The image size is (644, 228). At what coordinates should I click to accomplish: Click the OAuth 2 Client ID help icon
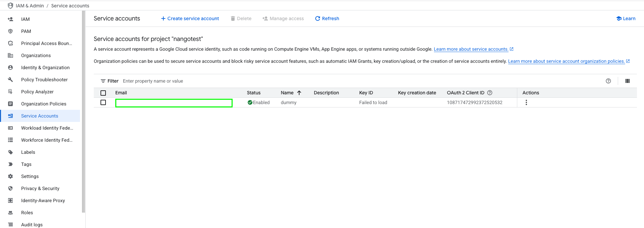pos(490,93)
